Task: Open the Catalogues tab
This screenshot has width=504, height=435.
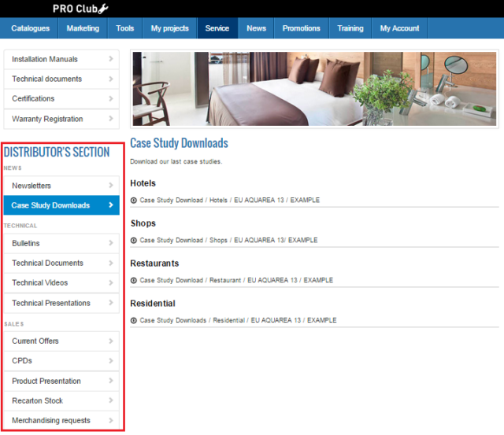Action: (31, 28)
